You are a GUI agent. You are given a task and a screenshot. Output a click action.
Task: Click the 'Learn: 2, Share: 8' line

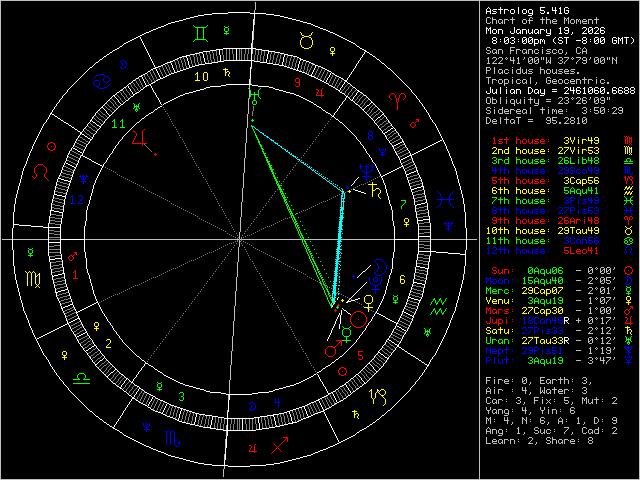tap(539, 441)
